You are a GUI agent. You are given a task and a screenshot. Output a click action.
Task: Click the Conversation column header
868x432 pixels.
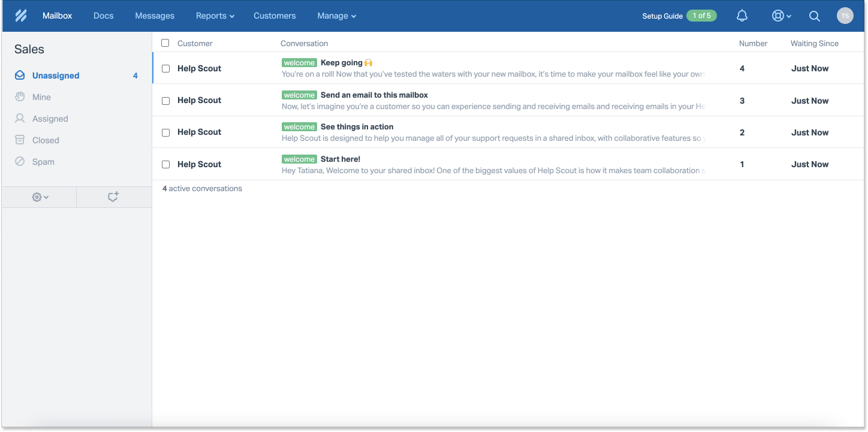click(x=304, y=43)
